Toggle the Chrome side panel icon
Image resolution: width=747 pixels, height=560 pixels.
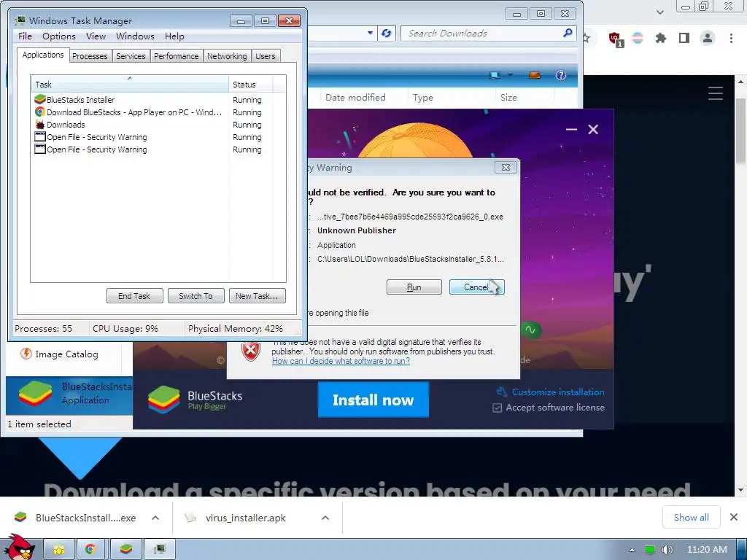coord(684,38)
